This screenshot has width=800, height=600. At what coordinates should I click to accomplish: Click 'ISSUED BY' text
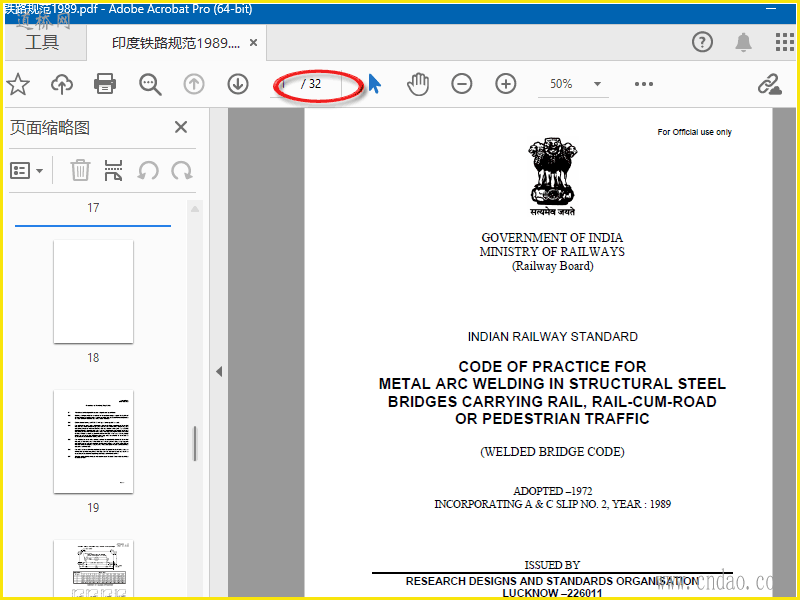pos(553,565)
